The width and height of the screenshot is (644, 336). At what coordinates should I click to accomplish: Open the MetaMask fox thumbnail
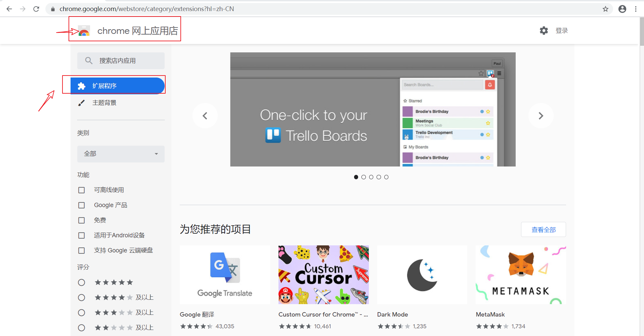tap(521, 275)
